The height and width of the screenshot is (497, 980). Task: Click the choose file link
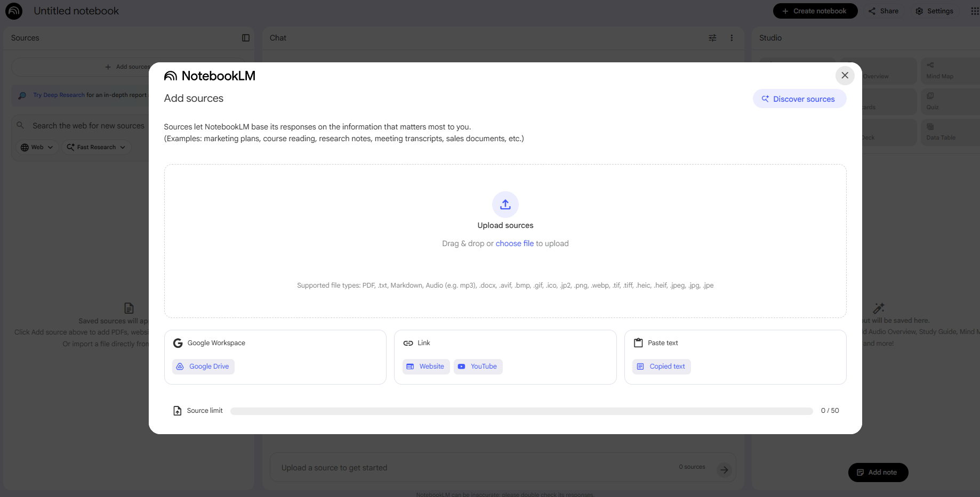tap(515, 243)
